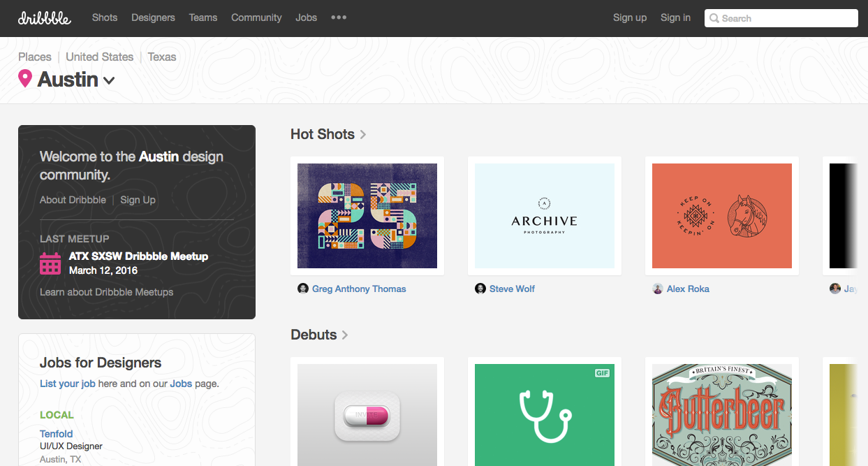This screenshot has height=466, width=868.
Task: Select the pink calendar meetup icon
Action: pyautogui.click(x=50, y=263)
